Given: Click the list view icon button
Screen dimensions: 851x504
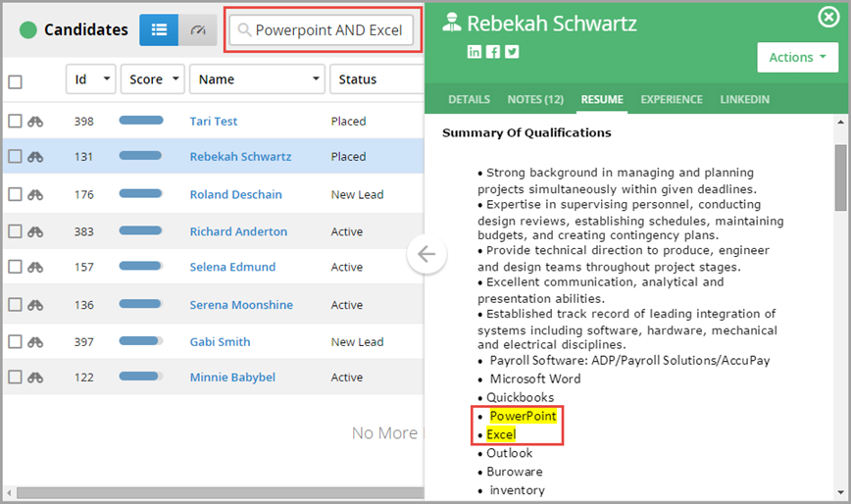Looking at the screenshot, I should tap(158, 30).
